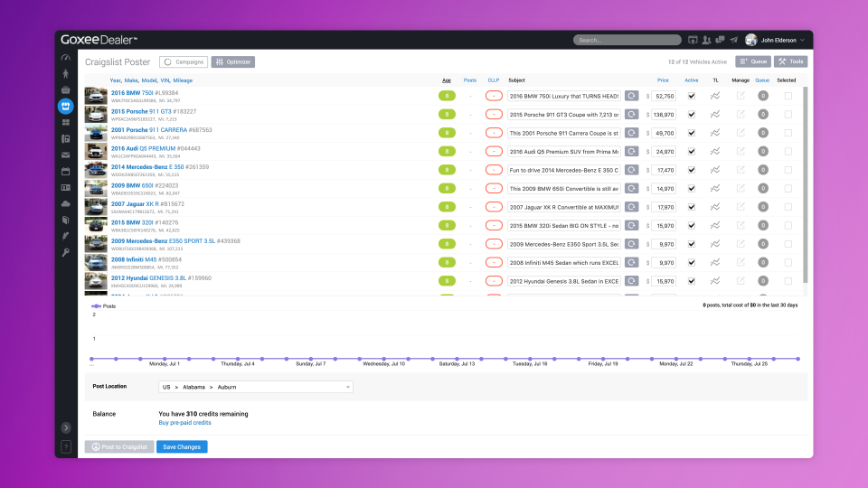The height and width of the screenshot is (488, 868).
Task: Regenerate subject for 2016 BMW 750i
Action: coord(631,96)
